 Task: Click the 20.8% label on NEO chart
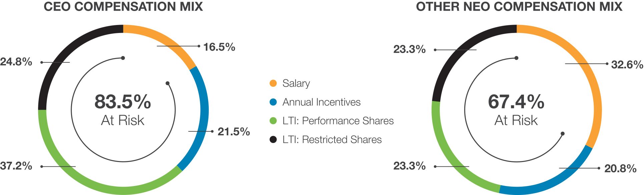click(x=620, y=168)
